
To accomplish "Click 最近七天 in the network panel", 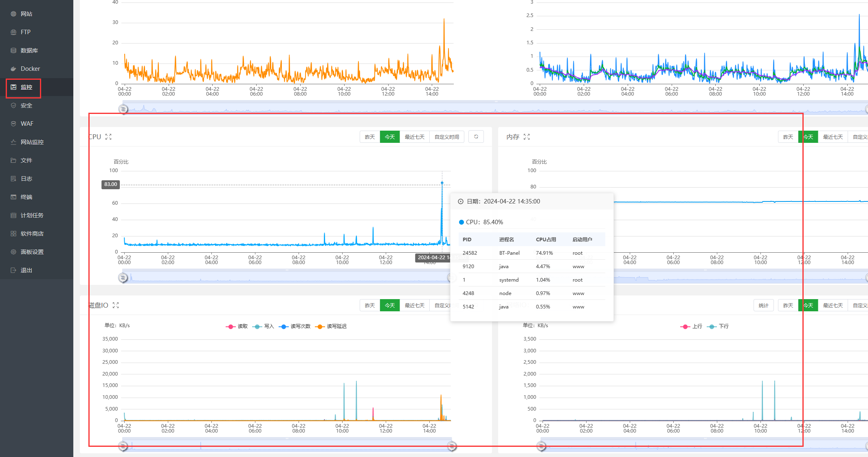I will click(833, 305).
